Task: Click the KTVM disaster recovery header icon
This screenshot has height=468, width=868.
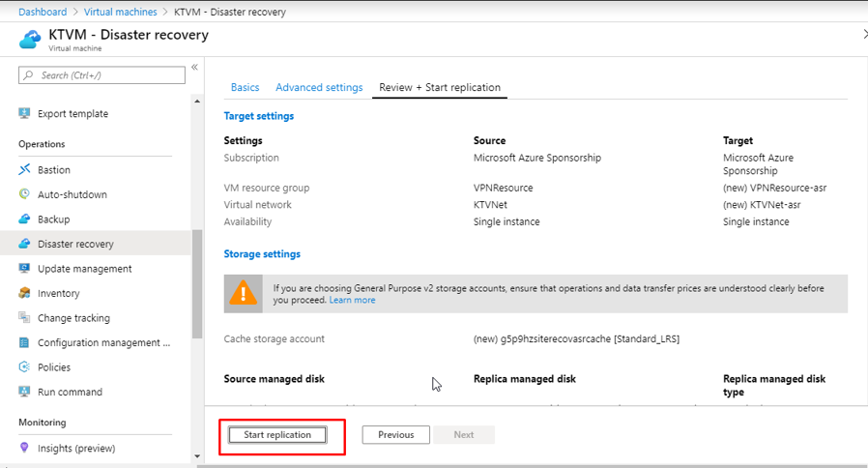Action: [30, 40]
